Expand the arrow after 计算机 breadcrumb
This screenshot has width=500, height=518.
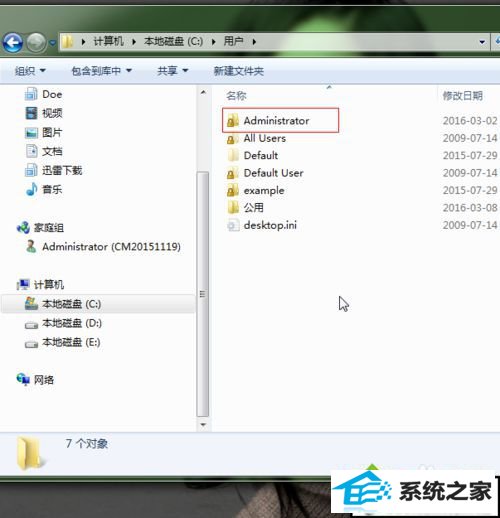point(134,42)
